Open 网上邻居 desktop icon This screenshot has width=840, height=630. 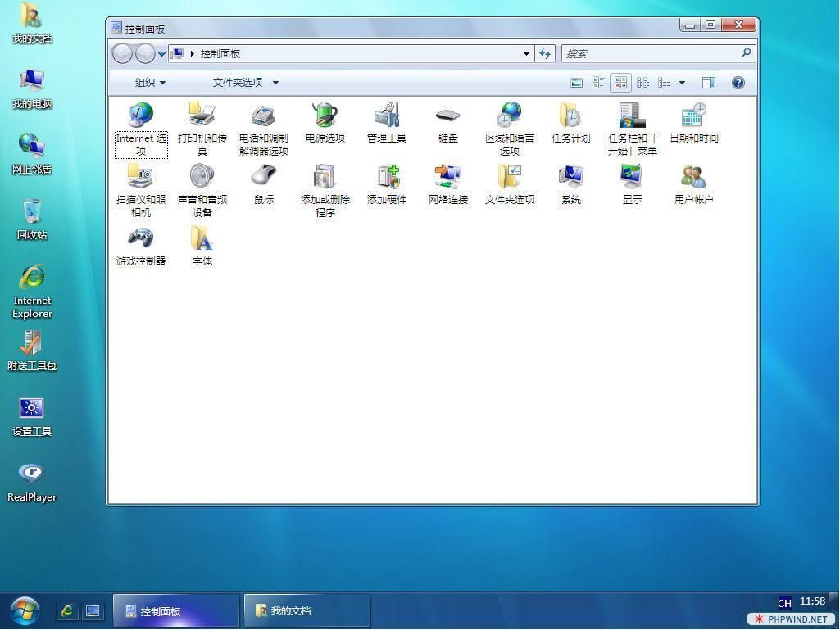[32, 154]
